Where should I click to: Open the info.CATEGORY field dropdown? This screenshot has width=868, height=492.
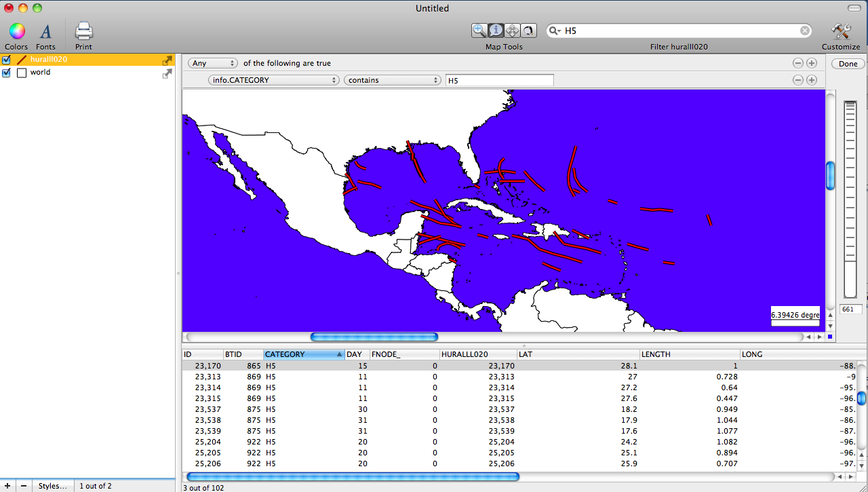[273, 80]
